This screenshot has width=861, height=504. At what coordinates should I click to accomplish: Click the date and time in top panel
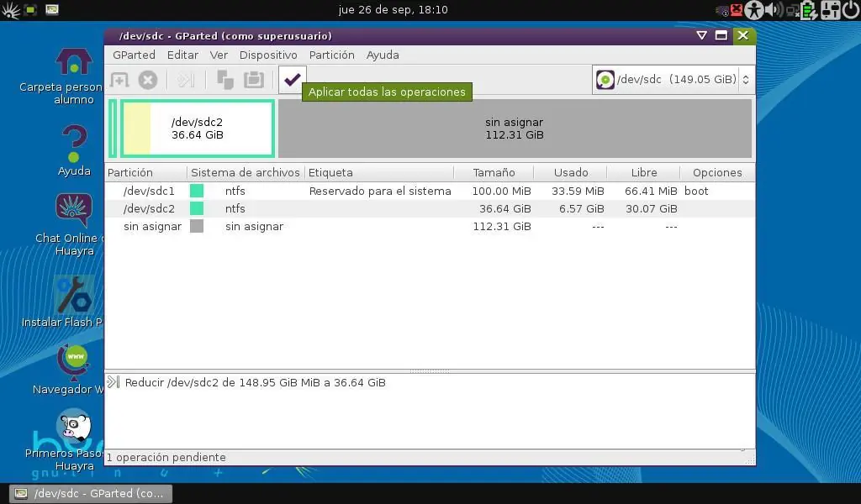394,10
